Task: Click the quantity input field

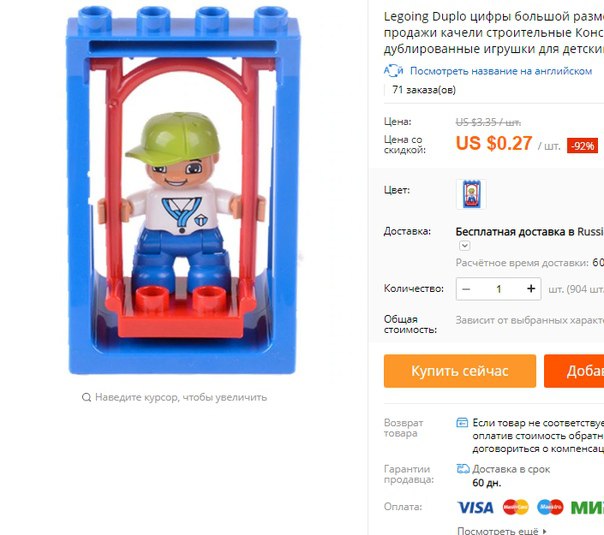Action: 498,289
